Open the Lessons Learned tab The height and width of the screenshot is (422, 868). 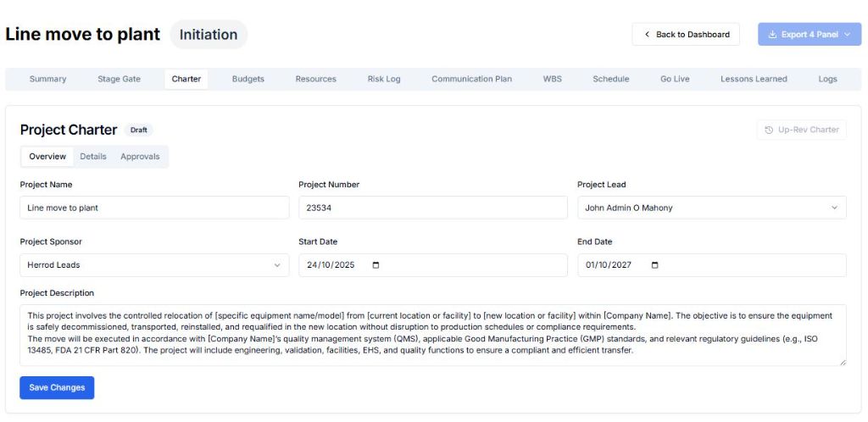pos(754,79)
